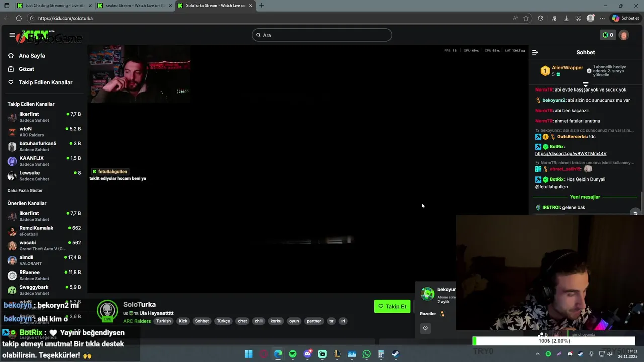
Task: Open the hamburger sidebar menu
Action: (12, 35)
